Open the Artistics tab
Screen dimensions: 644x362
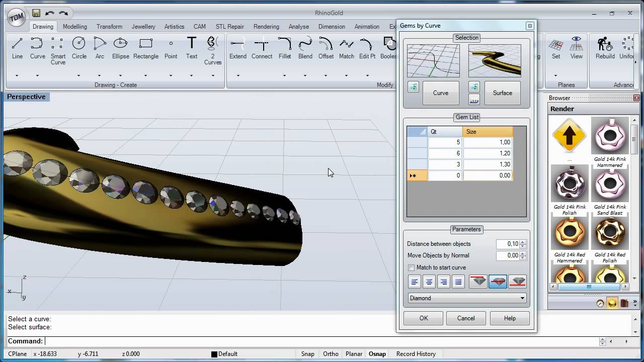pos(175,27)
